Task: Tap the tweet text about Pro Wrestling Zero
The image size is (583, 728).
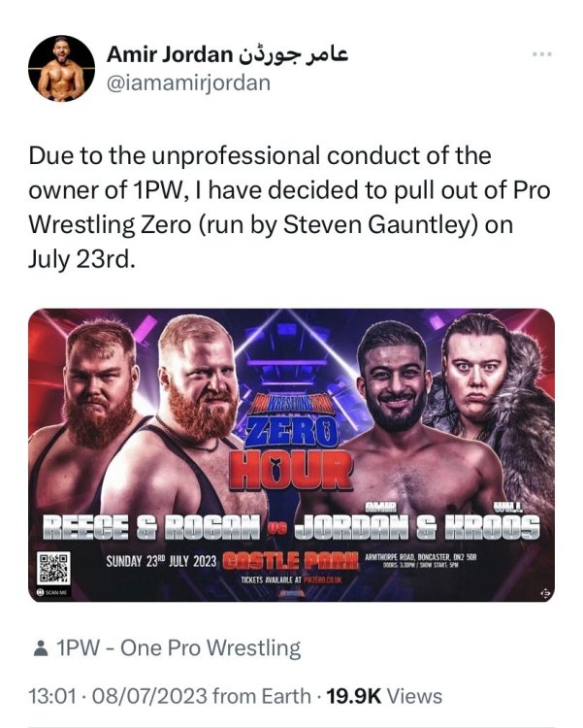Action: coord(289,208)
